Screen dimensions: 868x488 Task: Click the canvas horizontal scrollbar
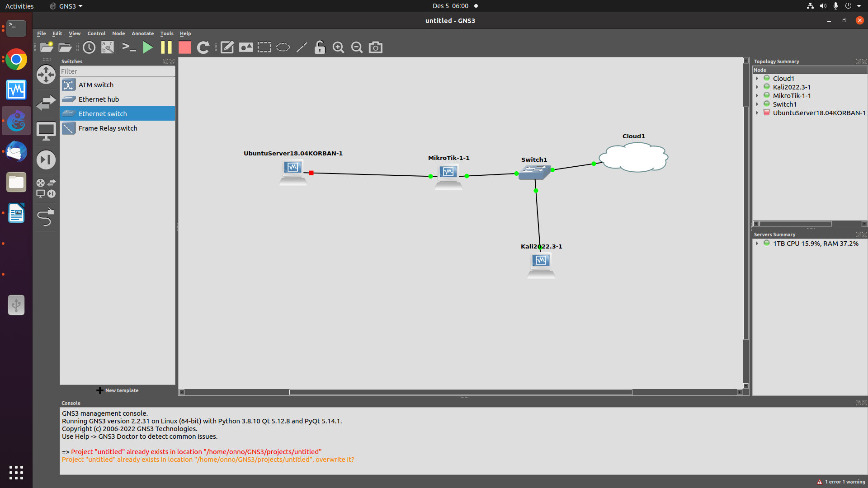tap(460, 392)
